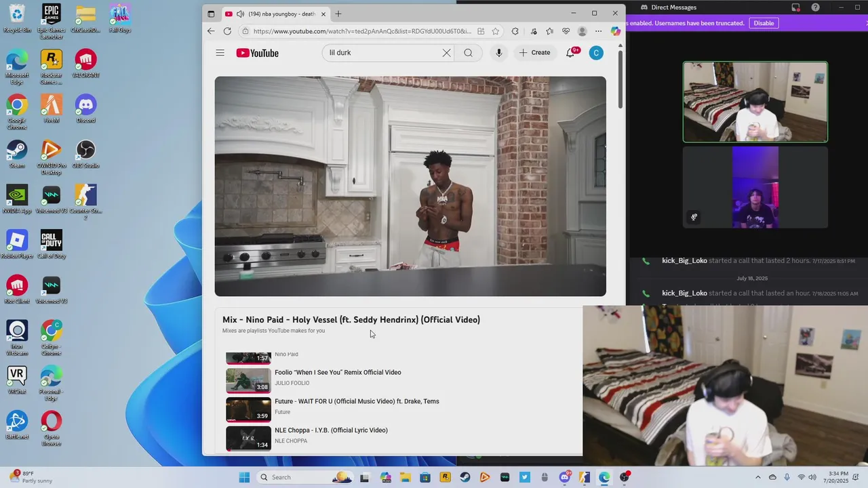Open Battle.net desktop shortcut
The width and height of the screenshot is (868, 488).
tap(17, 425)
